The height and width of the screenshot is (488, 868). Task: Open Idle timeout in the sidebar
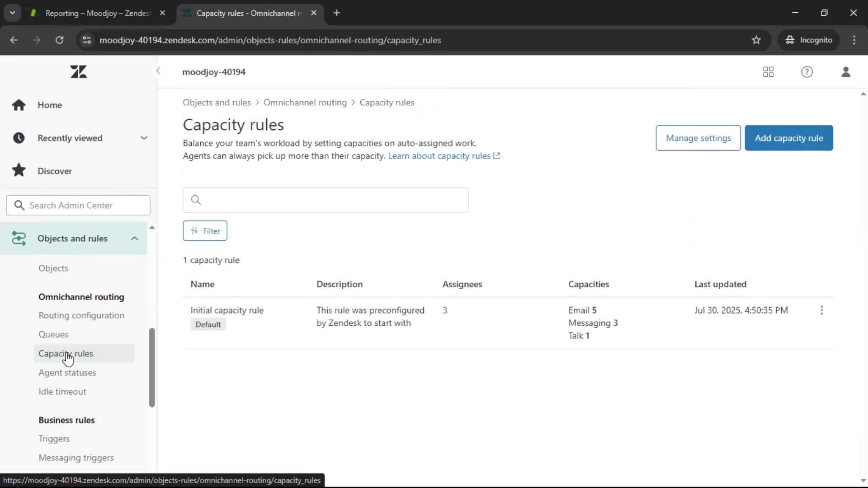click(62, 391)
